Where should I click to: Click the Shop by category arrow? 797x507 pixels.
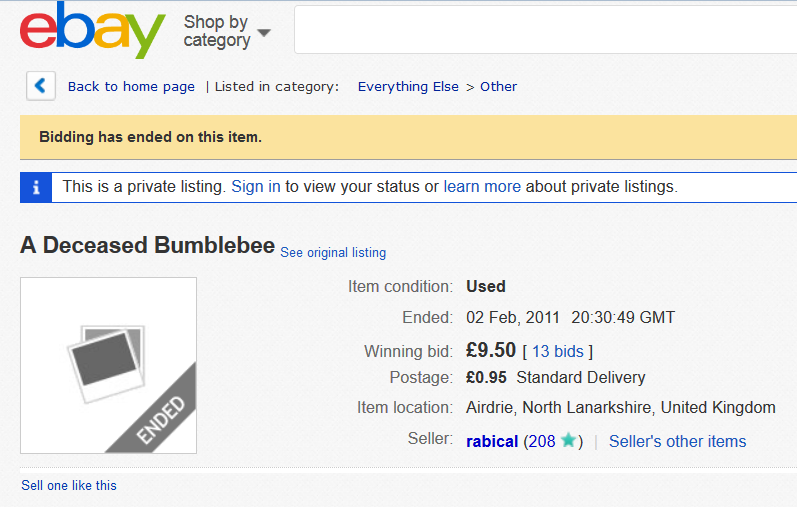click(264, 33)
